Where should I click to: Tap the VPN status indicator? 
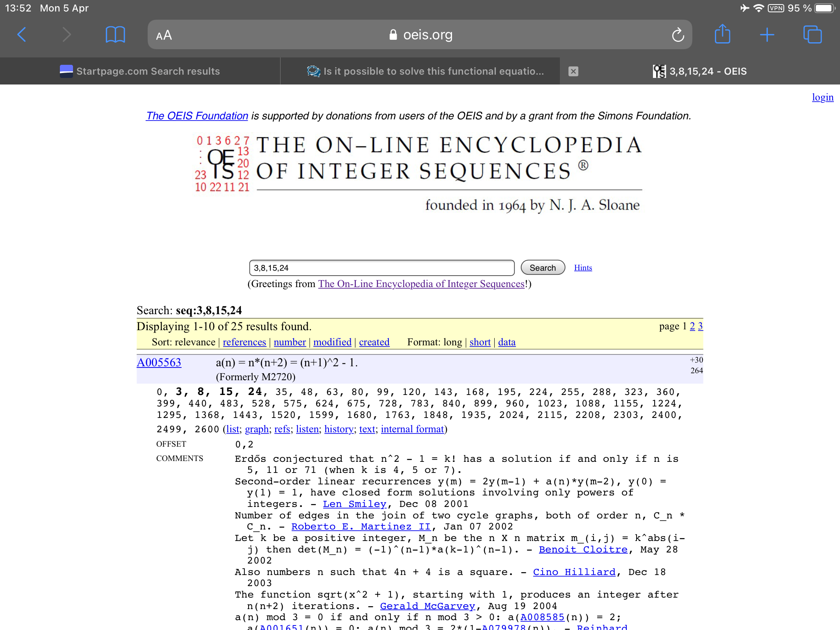pyautogui.click(x=776, y=8)
